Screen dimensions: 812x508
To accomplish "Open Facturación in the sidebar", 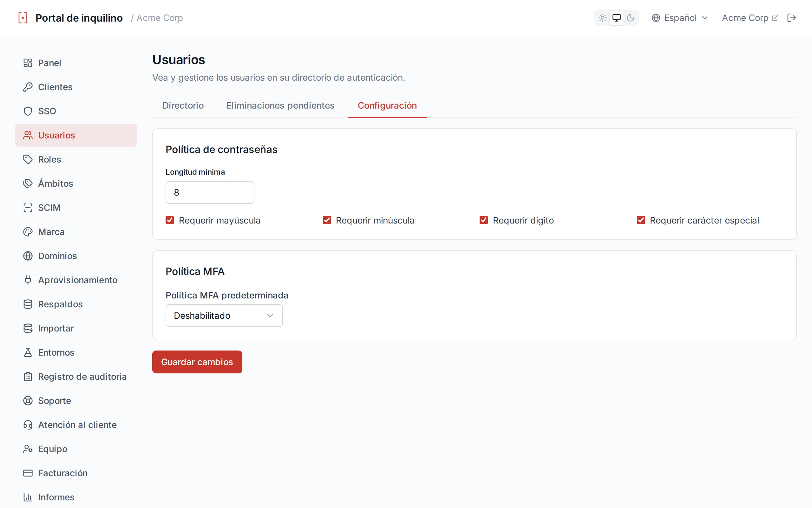I will (x=76, y=473).
